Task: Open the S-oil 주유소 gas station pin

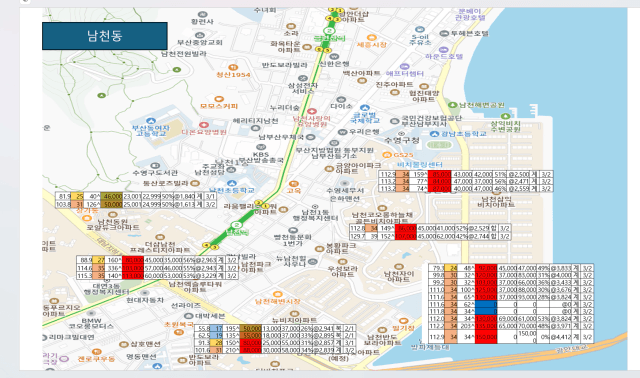Action: click(420, 29)
